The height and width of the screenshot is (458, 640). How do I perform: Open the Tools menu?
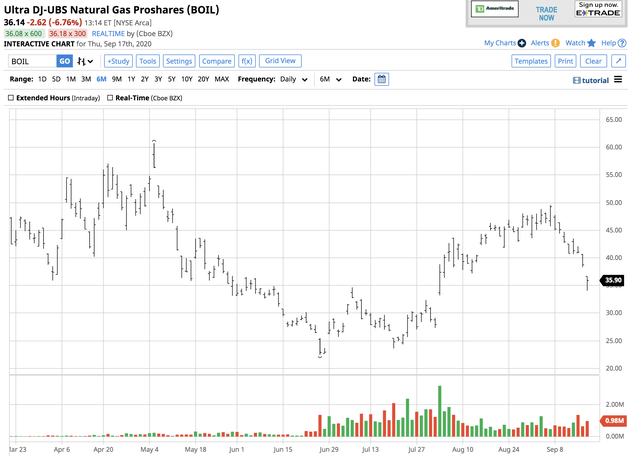pos(147,61)
